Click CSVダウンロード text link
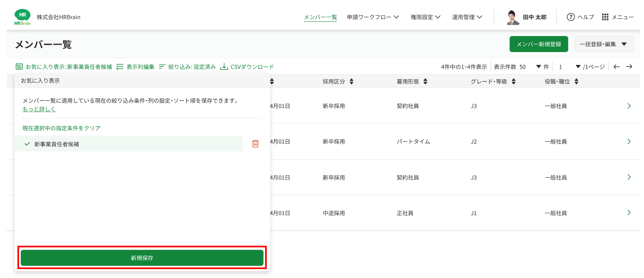Screen dimensions: 644x278 click(252, 67)
